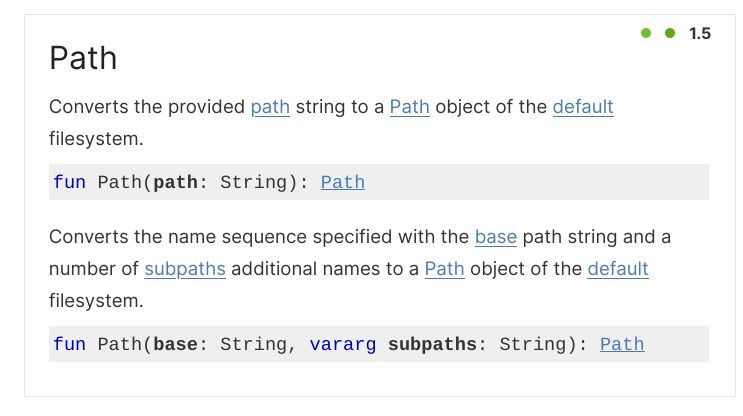Click the second green platform dot
Screen dimensions: 743x416
click(x=670, y=34)
